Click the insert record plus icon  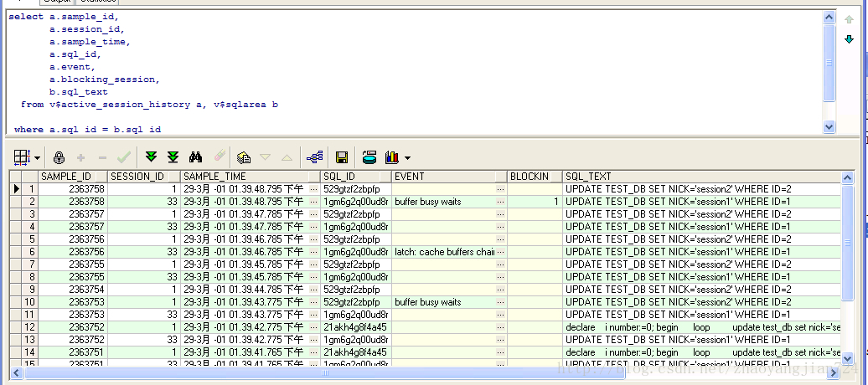(x=80, y=157)
